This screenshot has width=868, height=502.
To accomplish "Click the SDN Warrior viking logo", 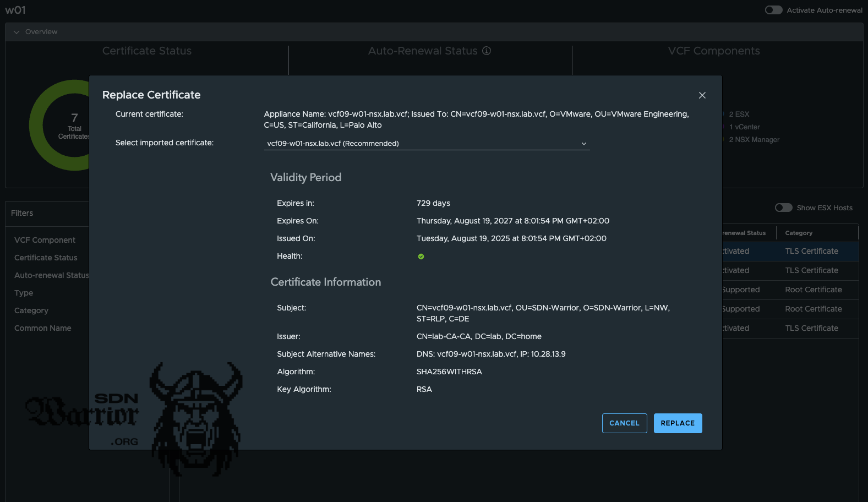I will click(x=195, y=418).
